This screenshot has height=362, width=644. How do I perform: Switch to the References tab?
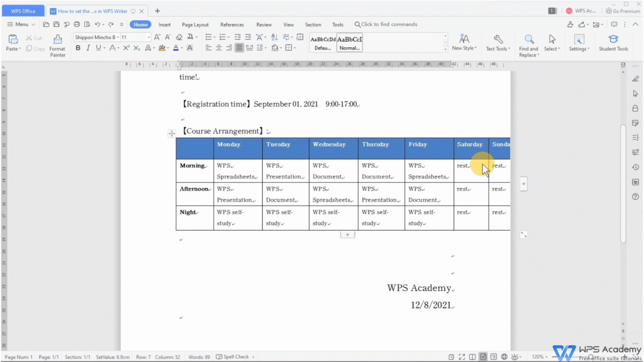(232, 25)
